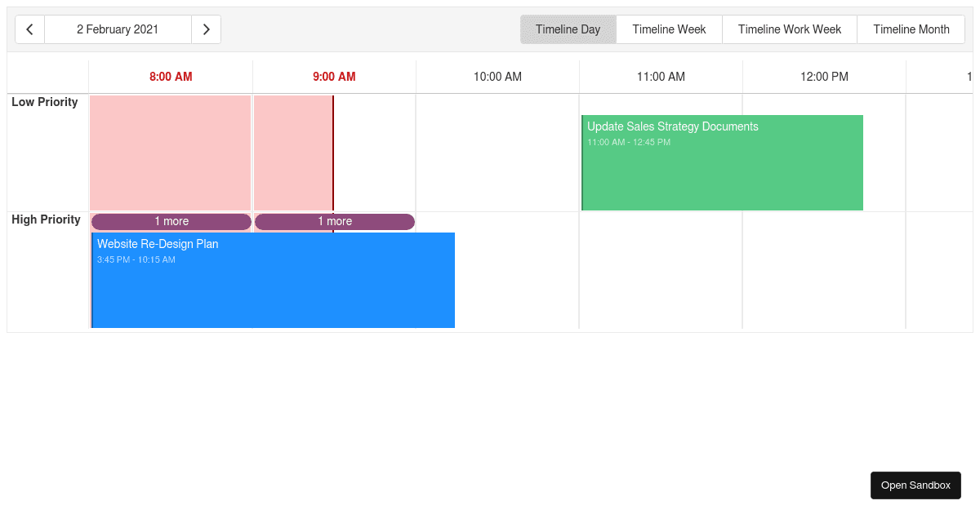Select the Low Priority resource row label
Image resolution: width=980 pixels, height=514 pixels.
point(46,102)
